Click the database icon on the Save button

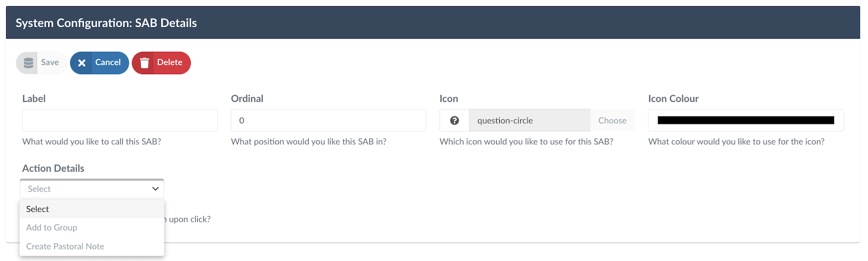click(29, 63)
